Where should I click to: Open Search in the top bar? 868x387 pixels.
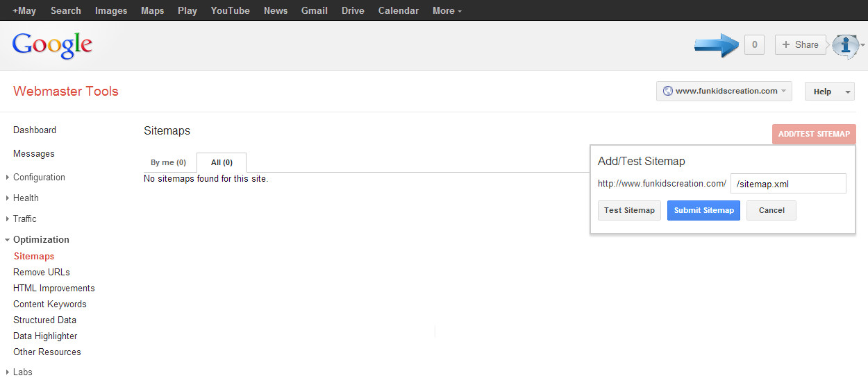click(x=66, y=10)
